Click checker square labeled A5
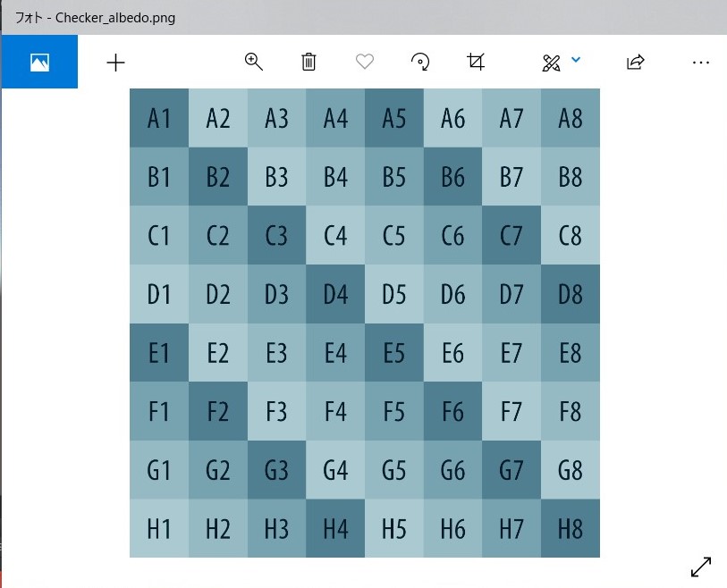Viewport: 727px width, 588px height. pyautogui.click(x=394, y=118)
